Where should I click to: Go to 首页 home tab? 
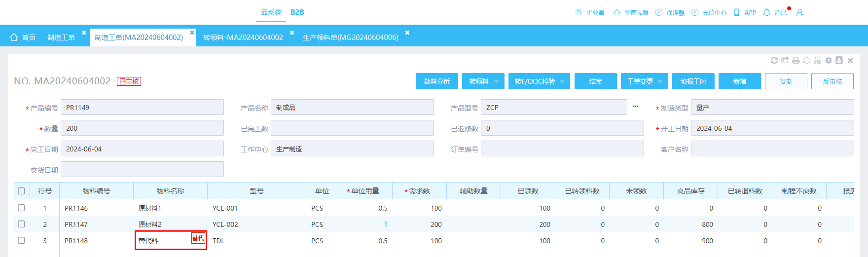pyautogui.click(x=23, y=37)
